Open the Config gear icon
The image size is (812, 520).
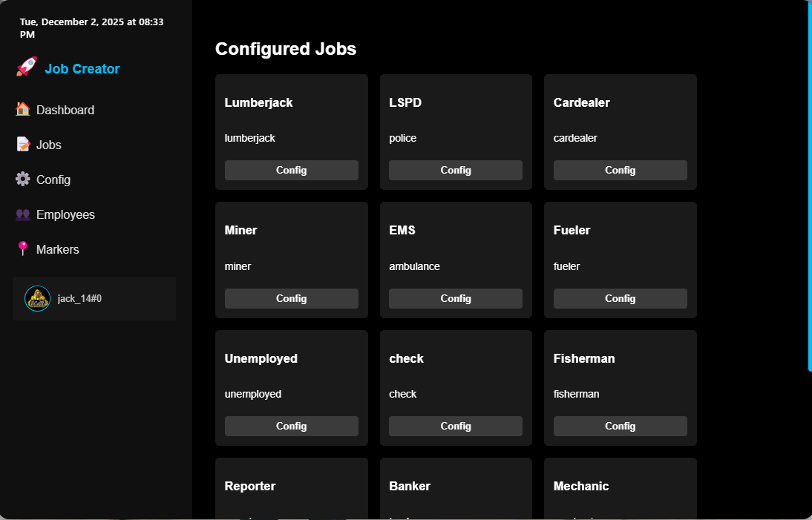point(22,179)
